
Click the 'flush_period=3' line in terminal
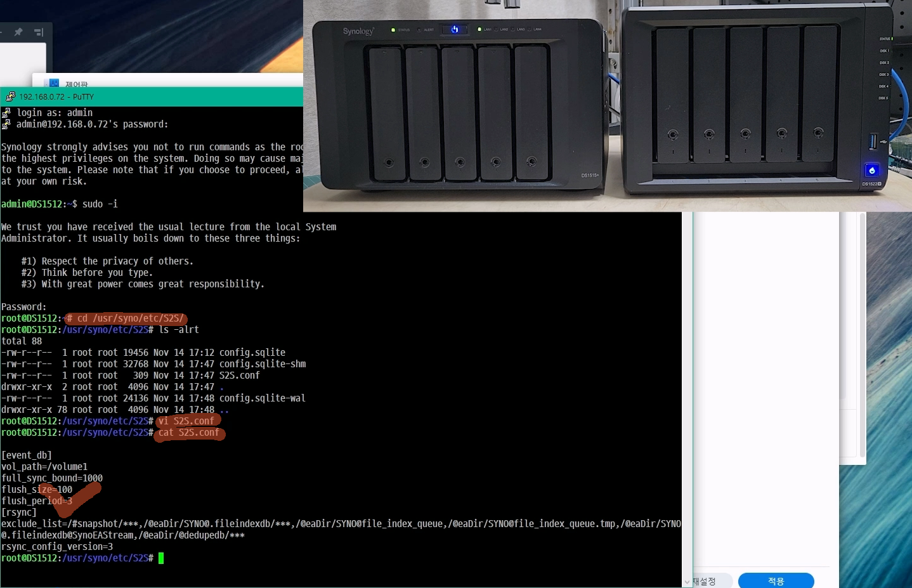[x=37, y=501]
